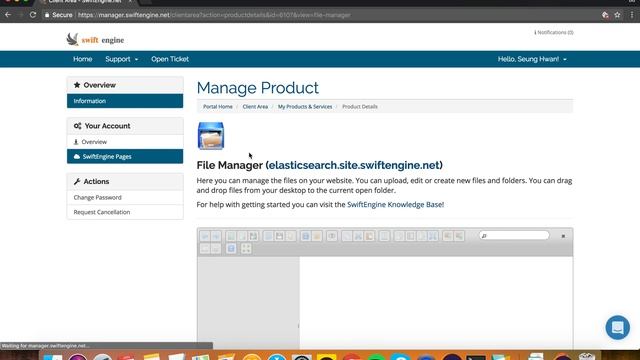Open Change Password action
The image size is (640, 360).
click(125, 197)
